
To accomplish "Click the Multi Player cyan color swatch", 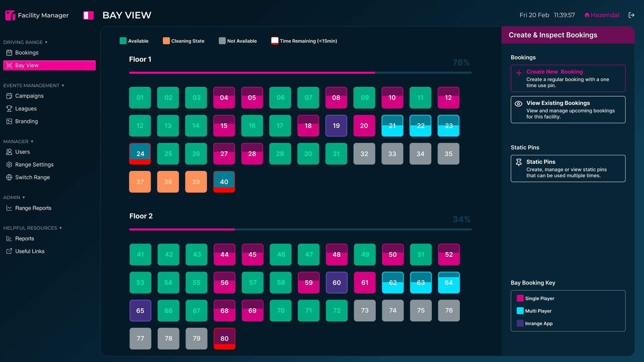I will click(520, 311).
